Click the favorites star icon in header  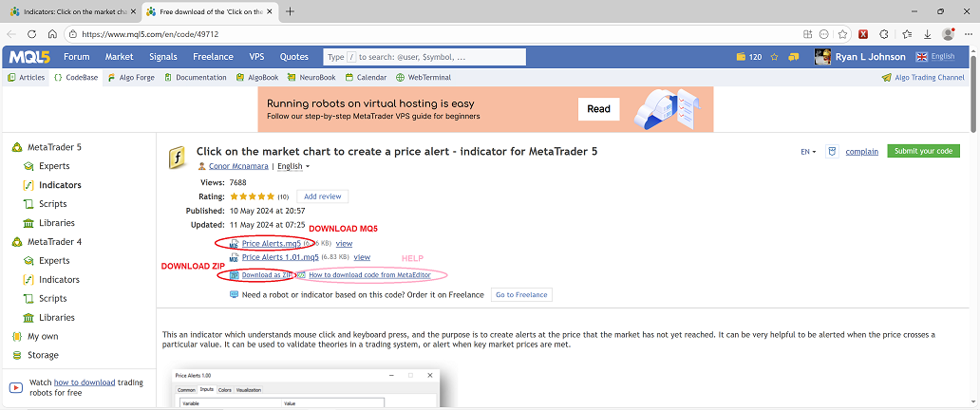tap(774, 57)
